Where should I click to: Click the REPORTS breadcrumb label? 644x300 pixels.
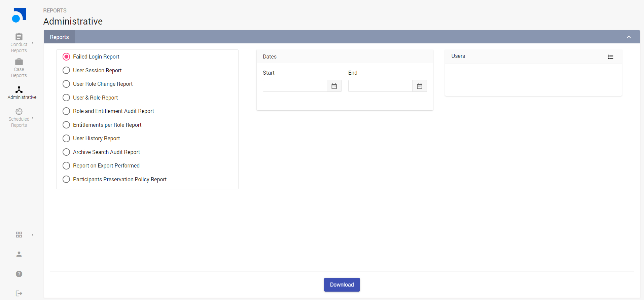[x=55, y=10]
